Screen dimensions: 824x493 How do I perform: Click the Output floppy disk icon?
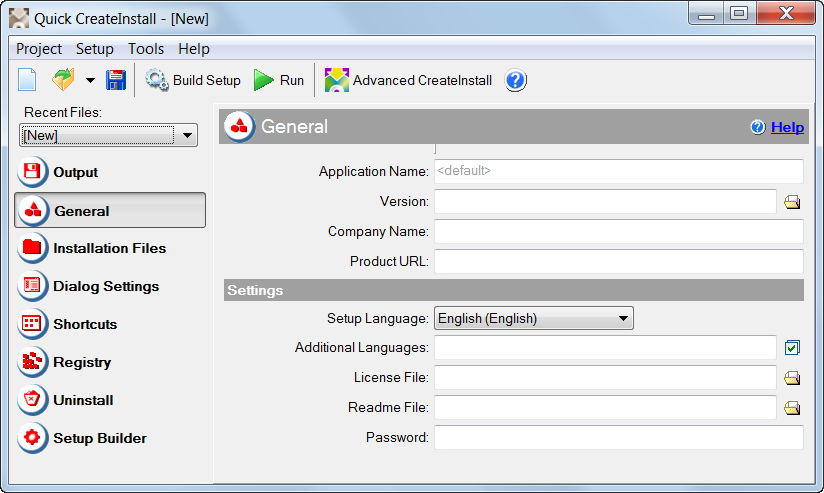point(32,171)
